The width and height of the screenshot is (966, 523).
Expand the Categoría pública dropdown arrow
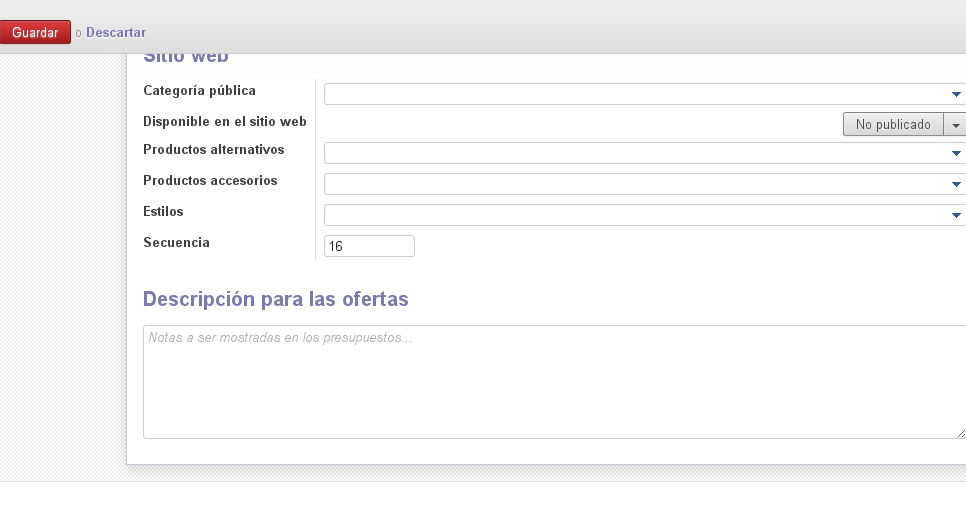(956, 94)
